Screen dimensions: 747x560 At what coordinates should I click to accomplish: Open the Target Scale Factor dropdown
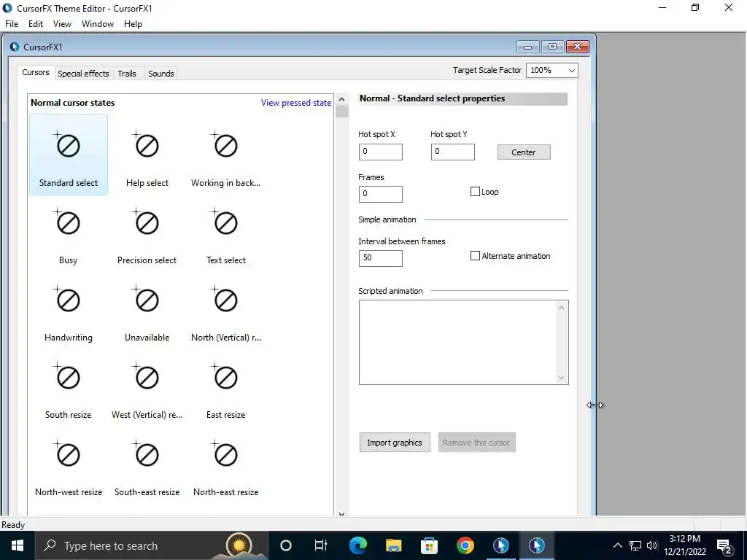point(552,71)
